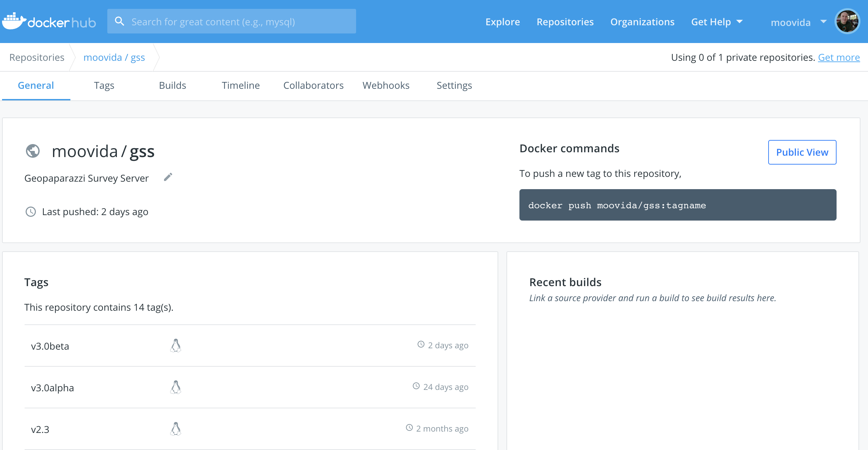Open the Collaborators tab
The width and height of the screenshot is (868, 450).
pos(313,85)
